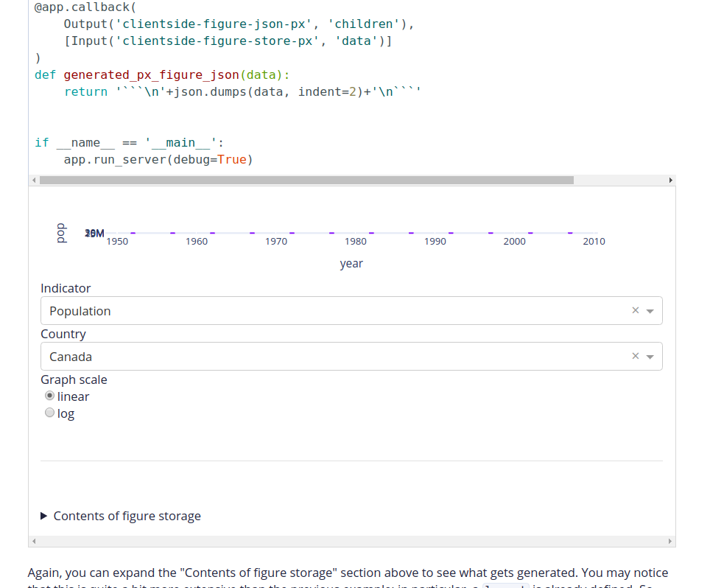Screen dimensions: 710x588
Task: Click the right arrow of the upper scrollbar
Action: point(670,180)
